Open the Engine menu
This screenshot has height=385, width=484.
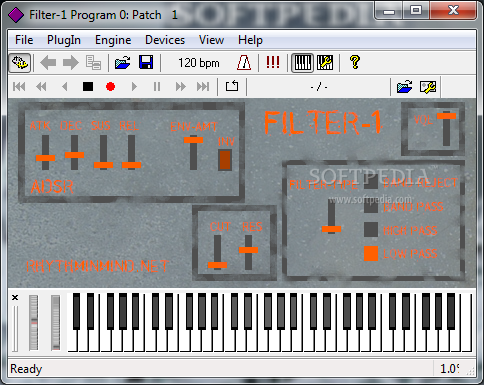113,40
